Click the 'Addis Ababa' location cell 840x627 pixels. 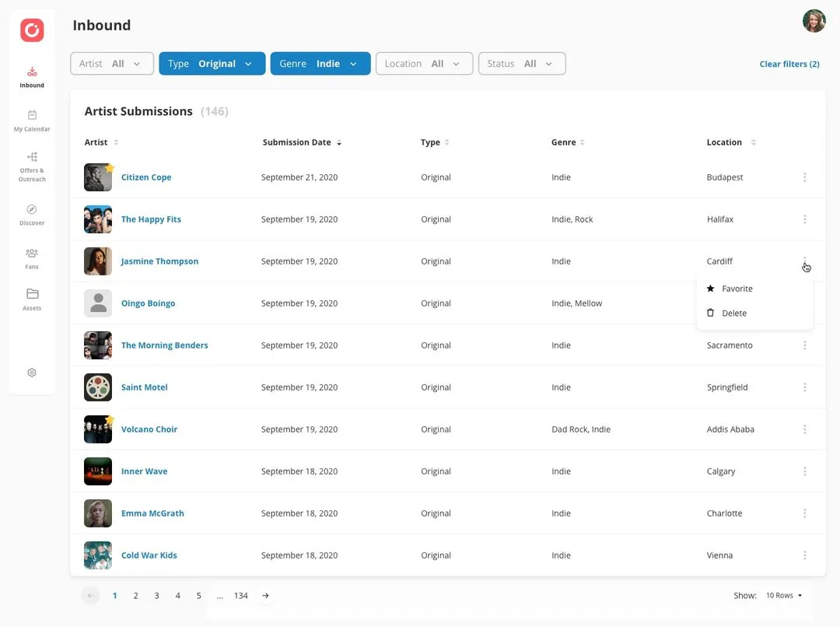coord(730,429)
